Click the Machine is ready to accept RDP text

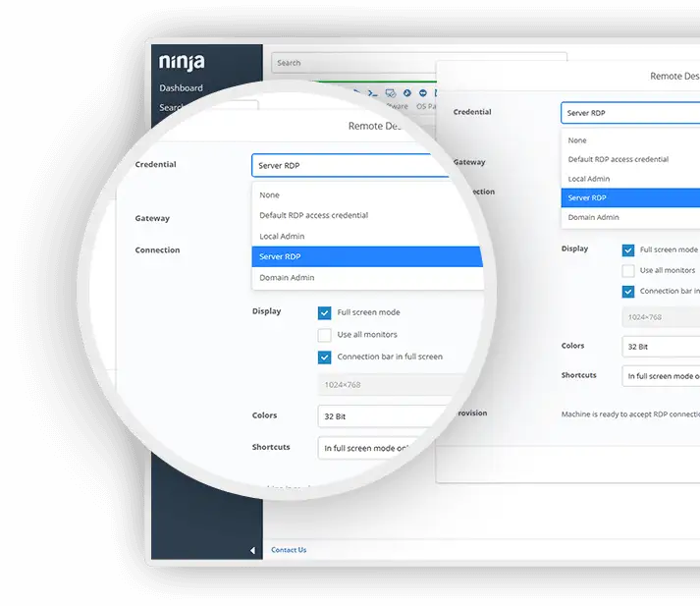pos(630,414)
